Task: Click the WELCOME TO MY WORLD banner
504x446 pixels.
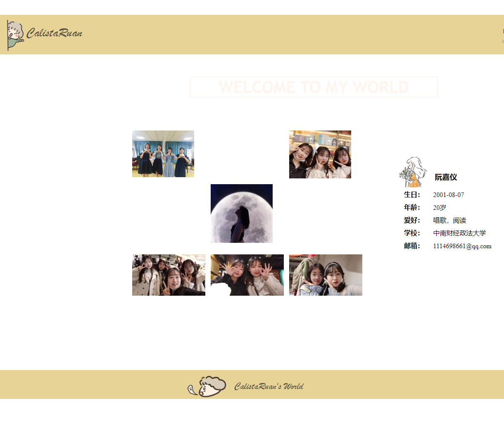Action: [x=314, y=87]
